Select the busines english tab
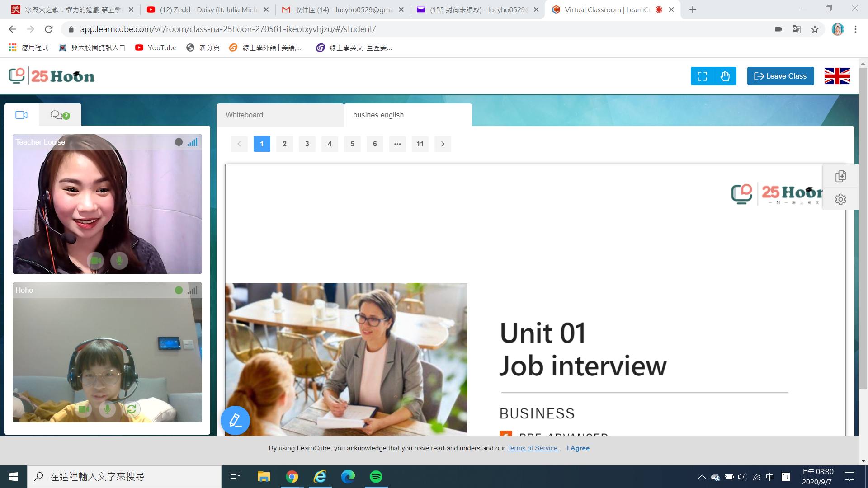 tap(408, 115)
